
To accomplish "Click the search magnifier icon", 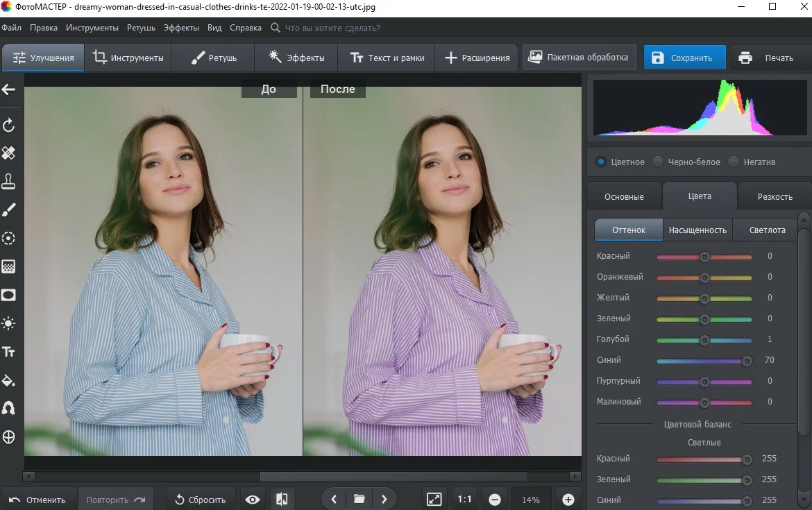I will click(276, 28).
